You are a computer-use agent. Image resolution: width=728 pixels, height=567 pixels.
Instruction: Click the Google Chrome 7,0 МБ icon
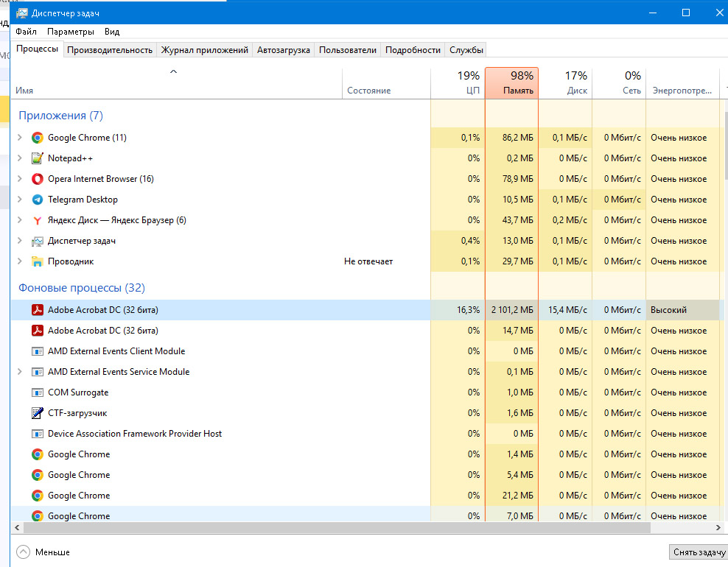(37, 516)
